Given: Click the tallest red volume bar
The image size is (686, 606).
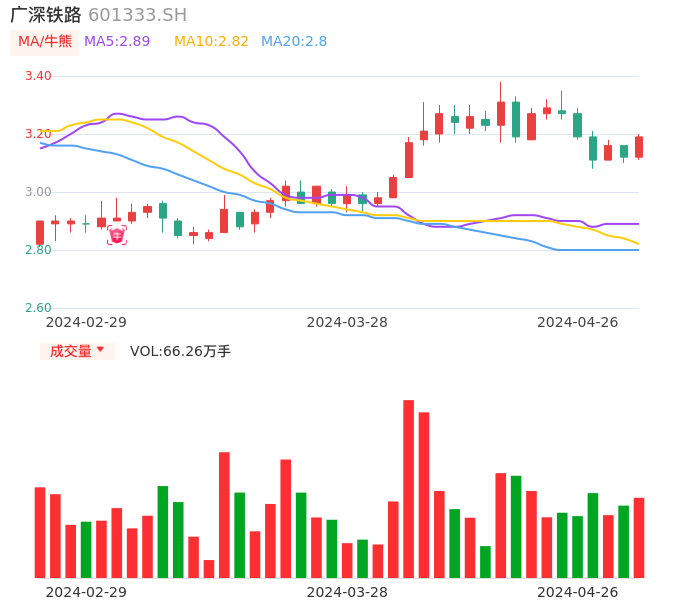Looking at the screenshot, I should [x=408, y=488].
